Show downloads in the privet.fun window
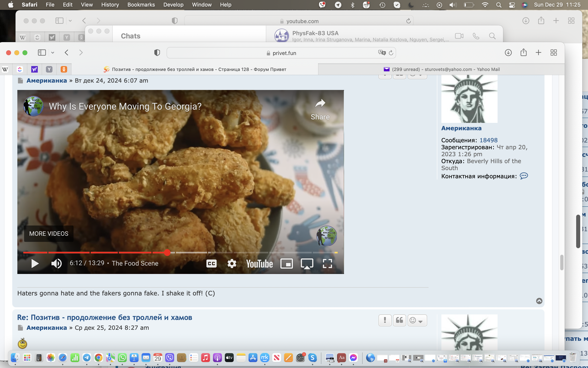The width and height of the screenshot is (588, 368). click(508, 53)
